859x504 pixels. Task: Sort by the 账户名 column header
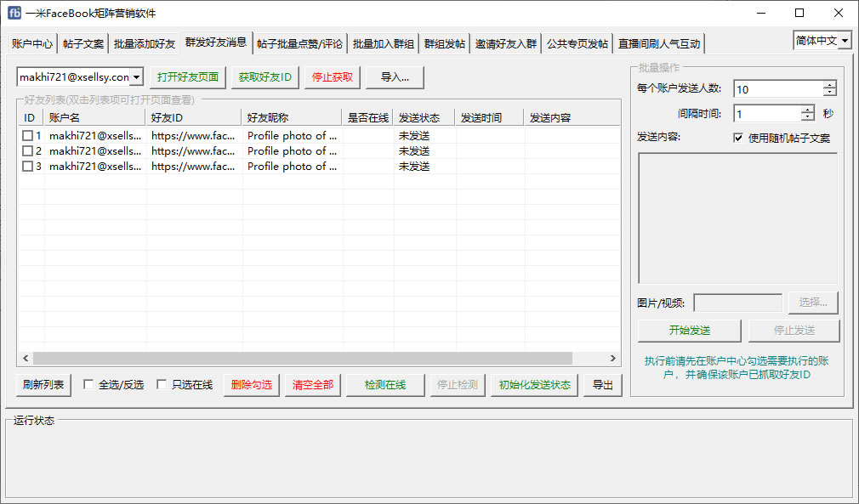pyautogui.click(x=94, y=117)
